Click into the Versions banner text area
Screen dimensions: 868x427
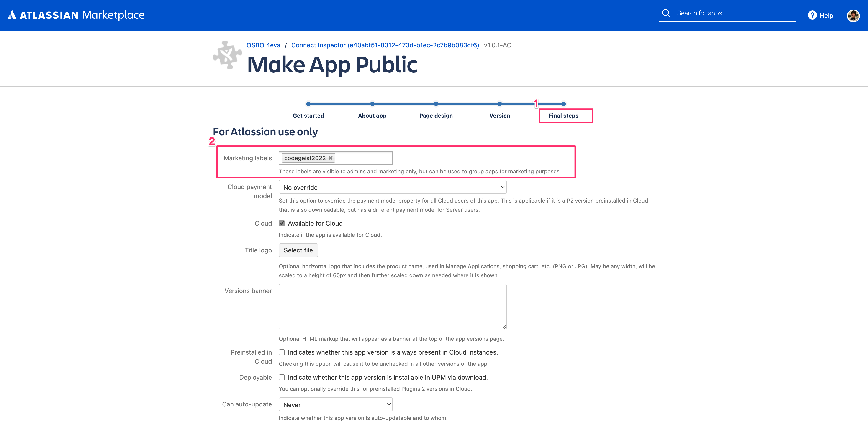tap(393, 307)
